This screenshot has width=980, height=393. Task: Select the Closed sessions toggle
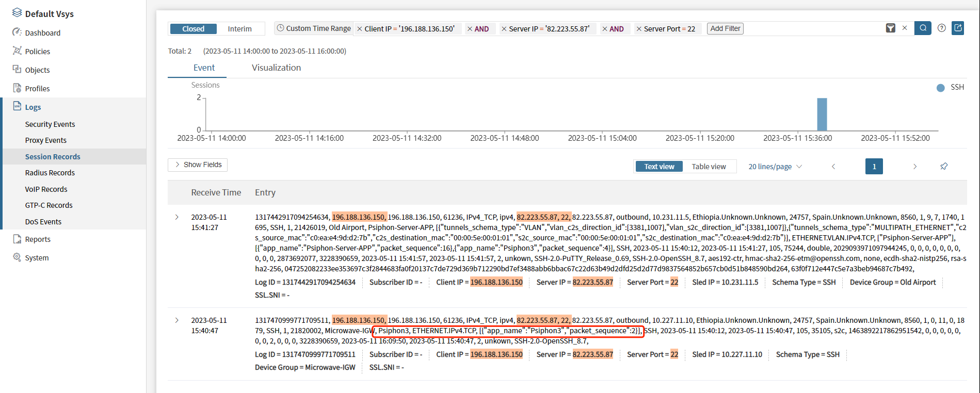point(193,29)
